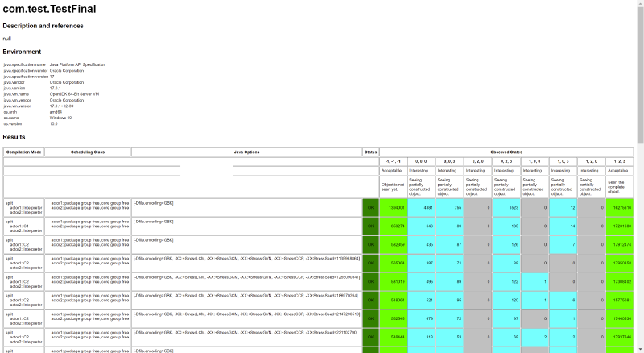
Task: Click the scrollbar up arrow
Action: click(640, 3)
